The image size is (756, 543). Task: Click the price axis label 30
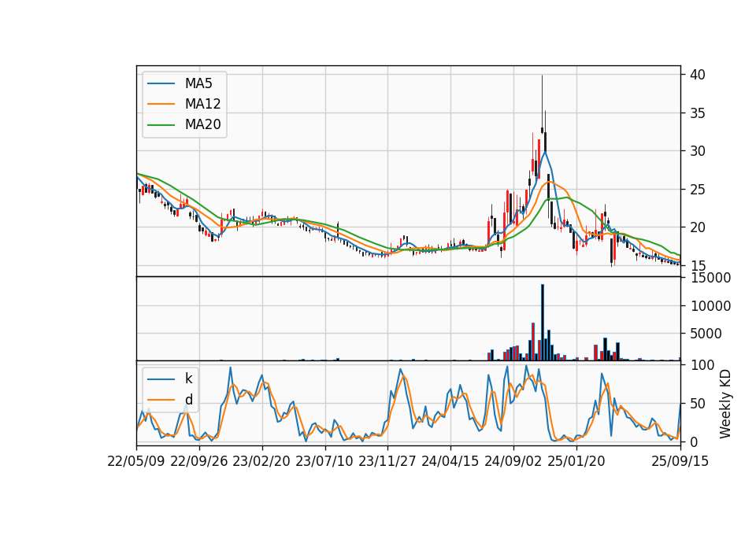pos(698,151)
